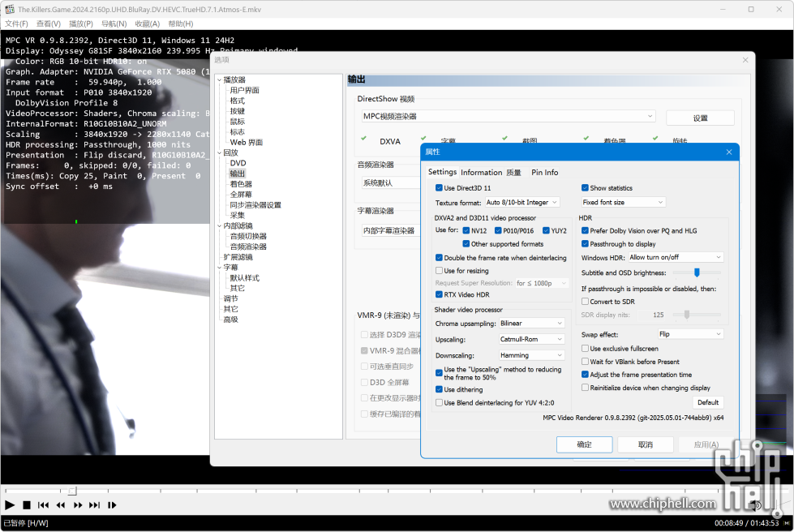This screenshot has height=532, width=794.
Task: Select 高级 in options tree
Action: pyautogui.click(x=230, y=320)
